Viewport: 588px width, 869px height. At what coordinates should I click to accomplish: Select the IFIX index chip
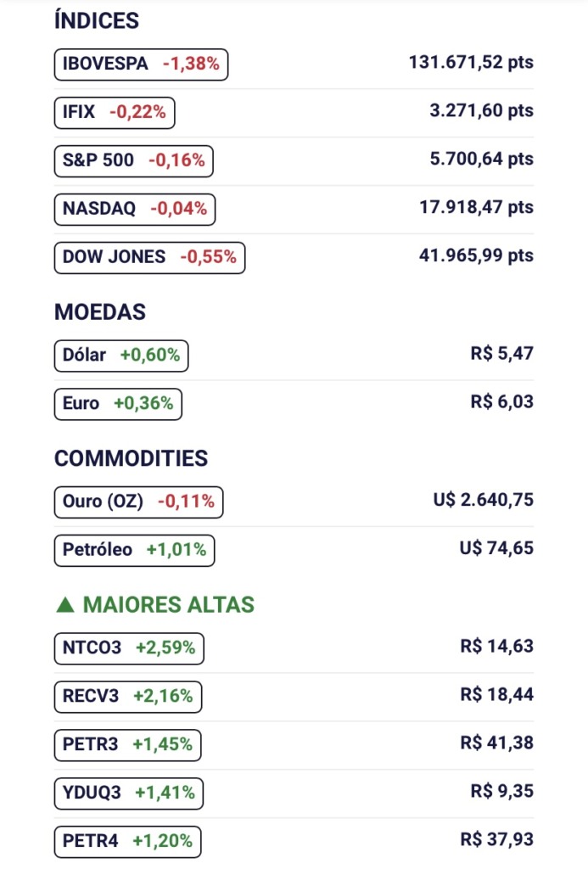point(114,112)
